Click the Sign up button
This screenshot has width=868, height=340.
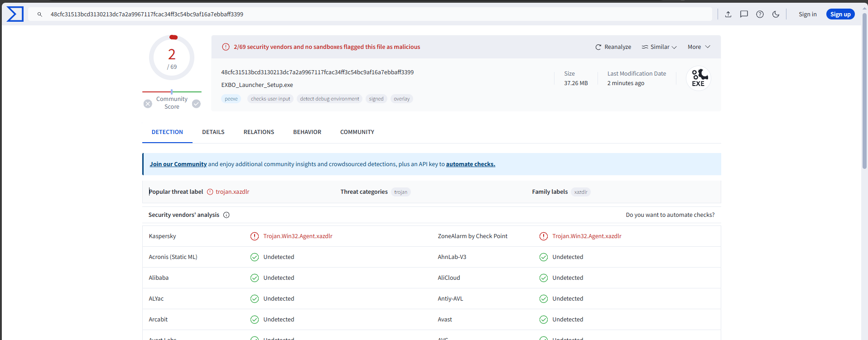tap(840, 14)
